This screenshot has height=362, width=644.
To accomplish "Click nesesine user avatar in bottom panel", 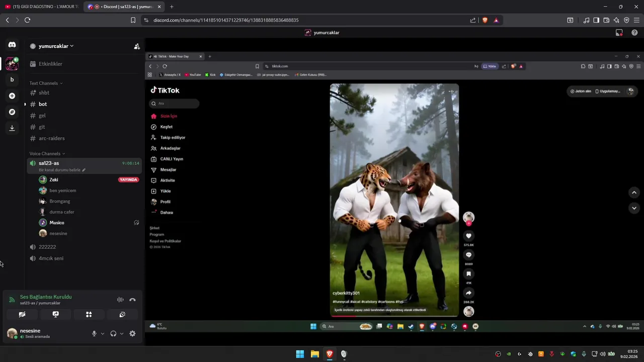I will tap(12, 333).
